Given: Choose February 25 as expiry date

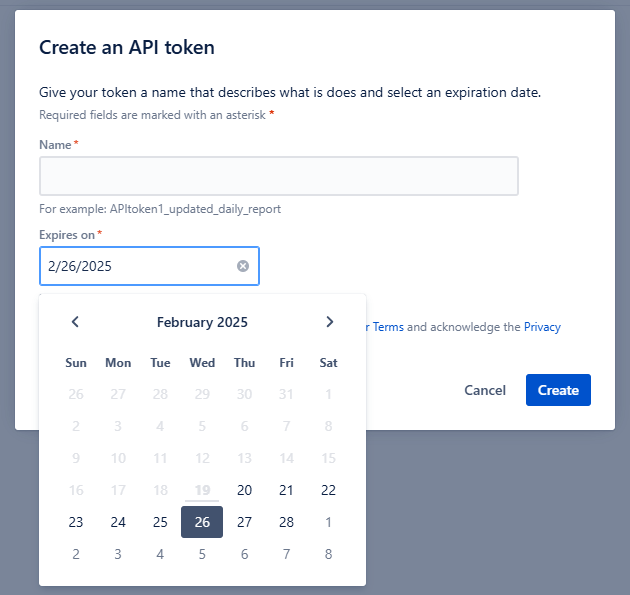Looking at the screenshot, I should [x=160, y=522].
